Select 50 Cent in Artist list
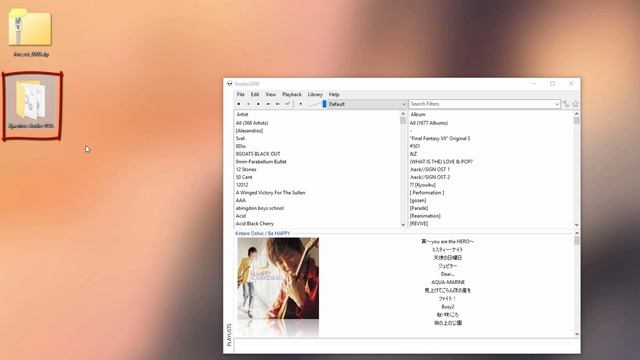Screen dimensions: 640x360 pos(244,177)
